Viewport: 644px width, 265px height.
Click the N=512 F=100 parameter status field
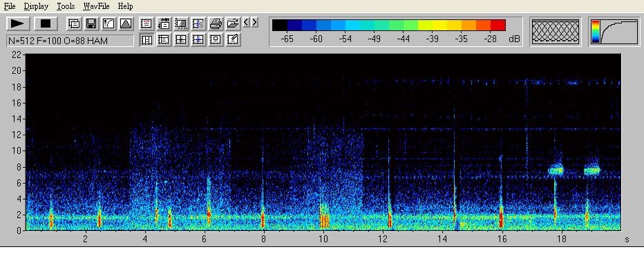(x=70, y=41)
